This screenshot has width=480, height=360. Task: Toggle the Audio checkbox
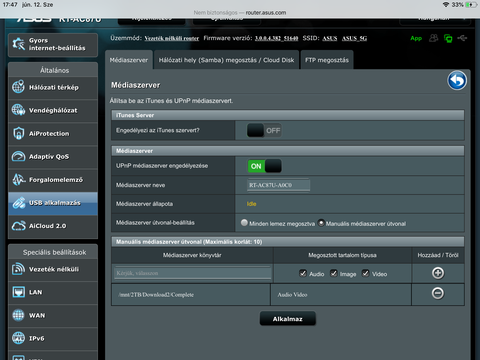(303, 273)
